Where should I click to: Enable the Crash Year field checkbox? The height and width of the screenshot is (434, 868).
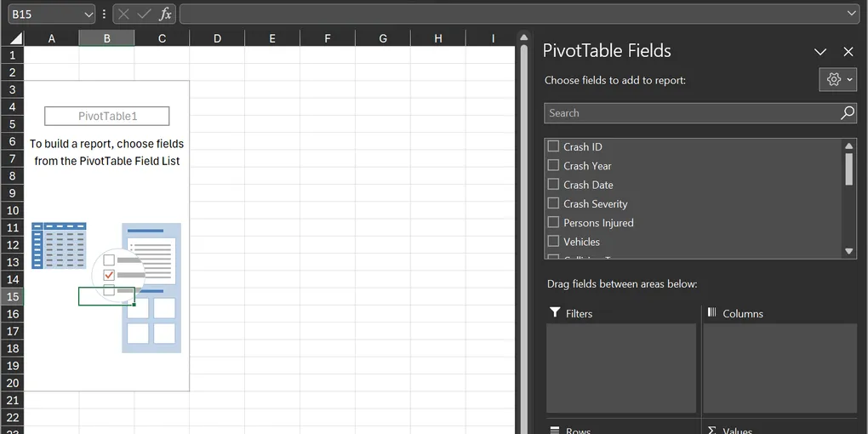554,165
